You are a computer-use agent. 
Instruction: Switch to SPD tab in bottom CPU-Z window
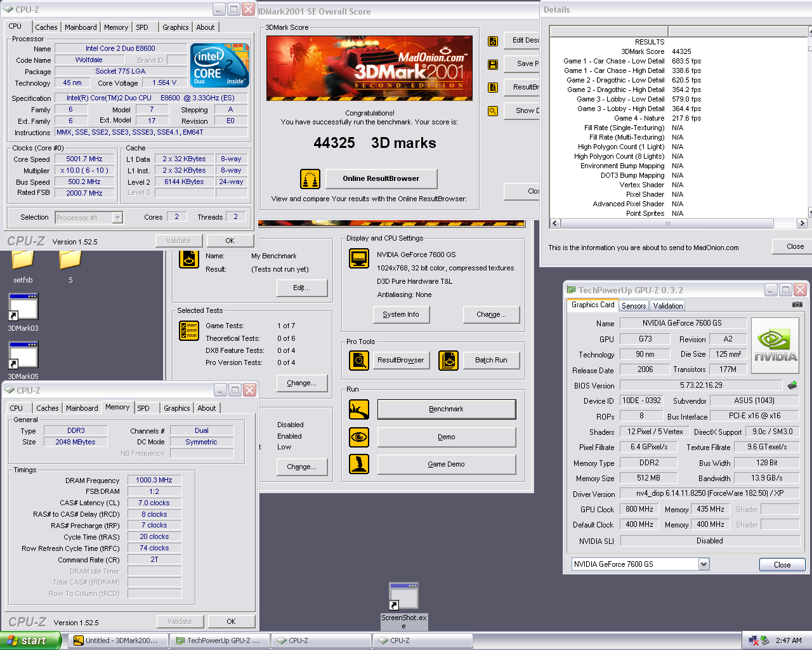pyautogui.click(x=143, y=408)
